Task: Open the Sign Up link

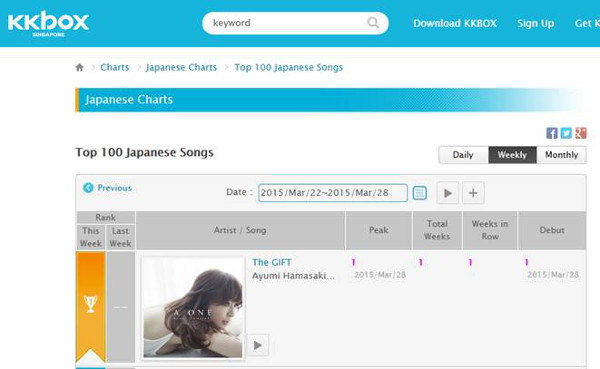Action: [535, 23]
